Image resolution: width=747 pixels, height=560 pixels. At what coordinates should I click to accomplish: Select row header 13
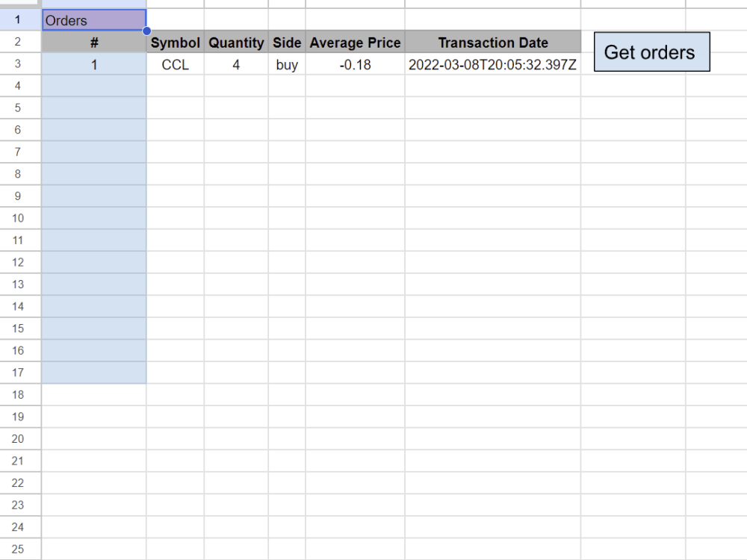tap(20, 284)
